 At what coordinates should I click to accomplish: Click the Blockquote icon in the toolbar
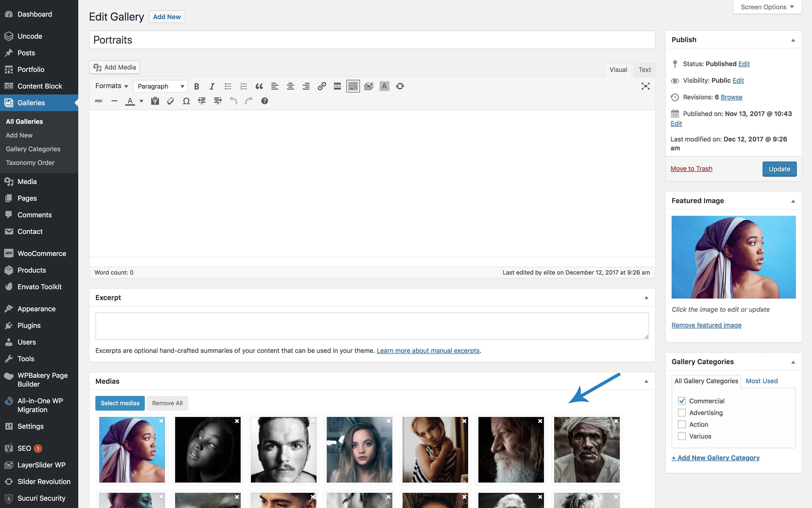click(x=259, y=86)
